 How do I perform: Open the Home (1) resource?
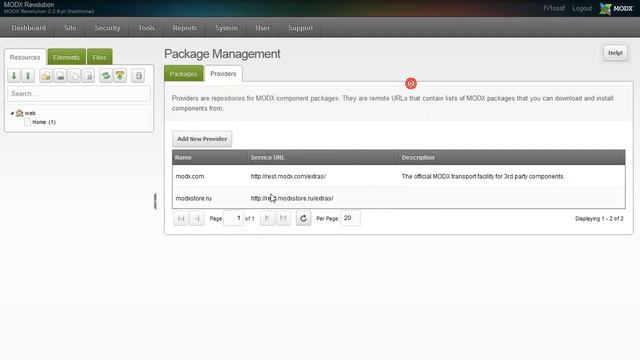(44, 122)
